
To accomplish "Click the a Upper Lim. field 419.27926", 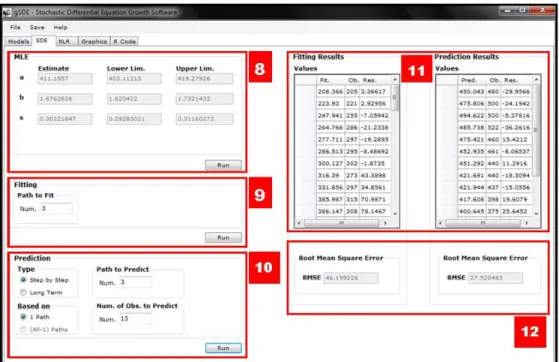I will click(204, 78).
